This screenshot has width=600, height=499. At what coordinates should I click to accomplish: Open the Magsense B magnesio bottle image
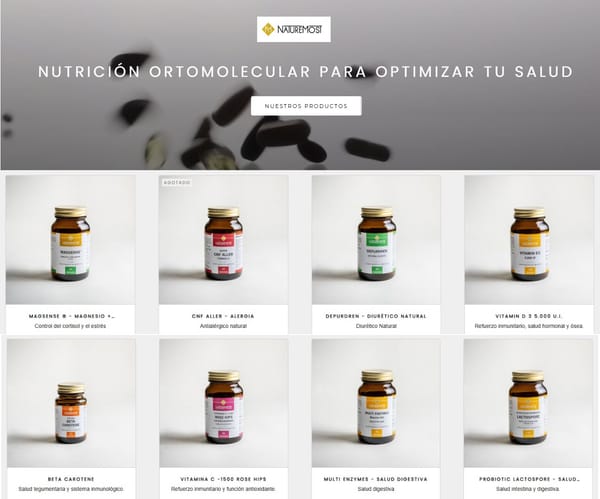pos(70,240)
